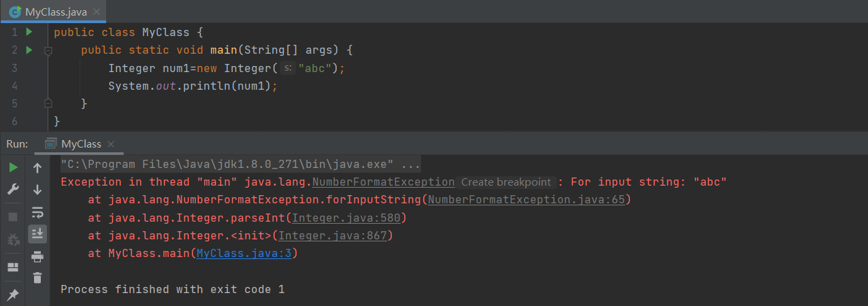Close the MyClass run tab
This screenshot has width=868, height=306.
tap(112, 144)
